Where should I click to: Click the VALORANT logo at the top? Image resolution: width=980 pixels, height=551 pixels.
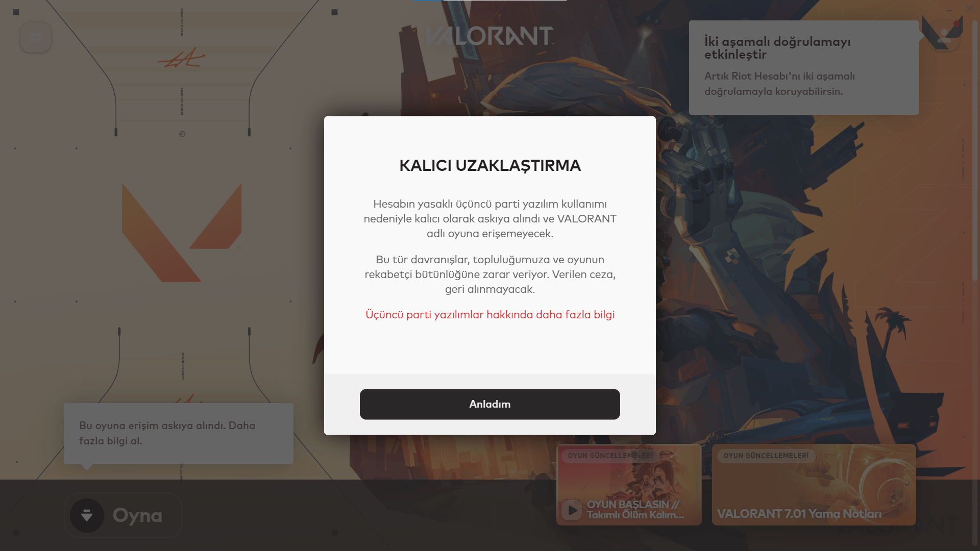click(x=489, y=36)
